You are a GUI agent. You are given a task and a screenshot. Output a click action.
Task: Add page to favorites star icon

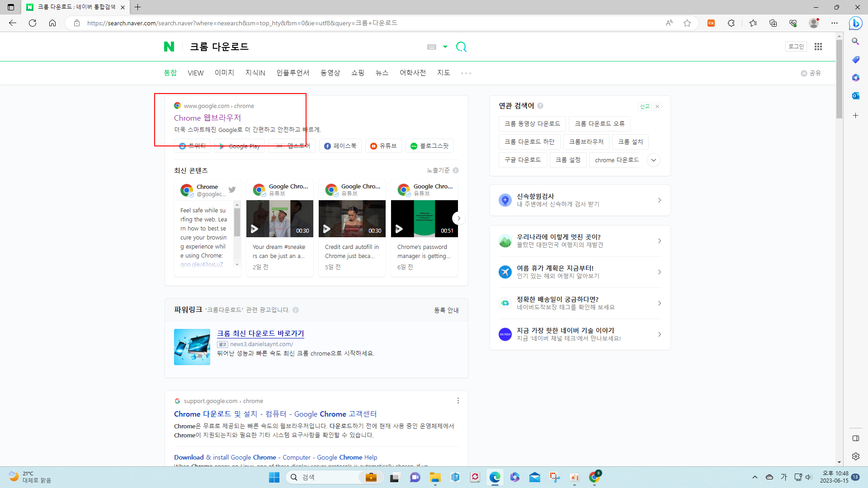coord(687,23)
